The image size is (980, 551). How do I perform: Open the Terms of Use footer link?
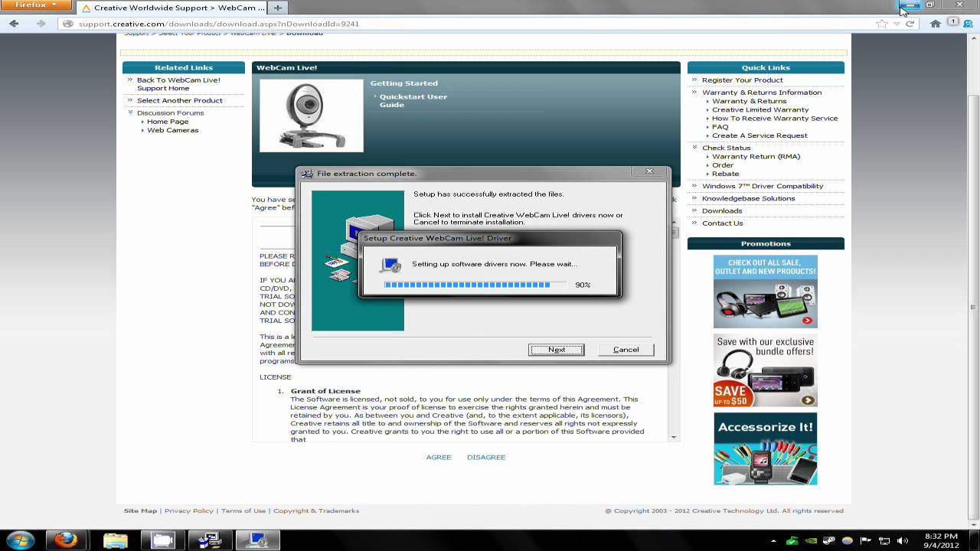click(243, 510)
